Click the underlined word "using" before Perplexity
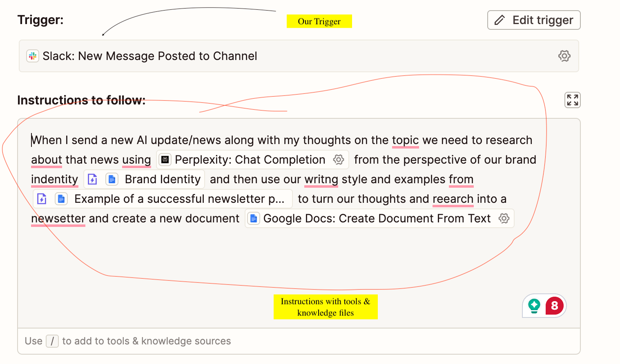Screen dimensions: 620x364 coord(136,160)
